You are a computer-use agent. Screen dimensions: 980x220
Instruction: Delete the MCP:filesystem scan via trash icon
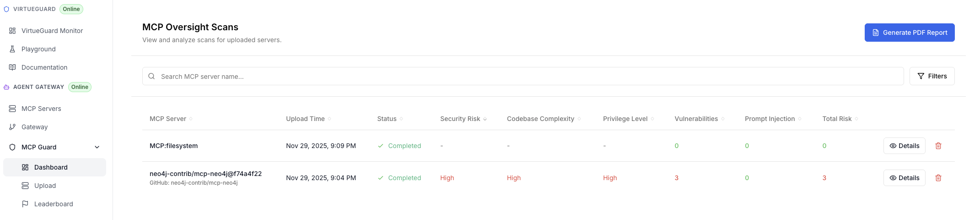click(938, 146)
